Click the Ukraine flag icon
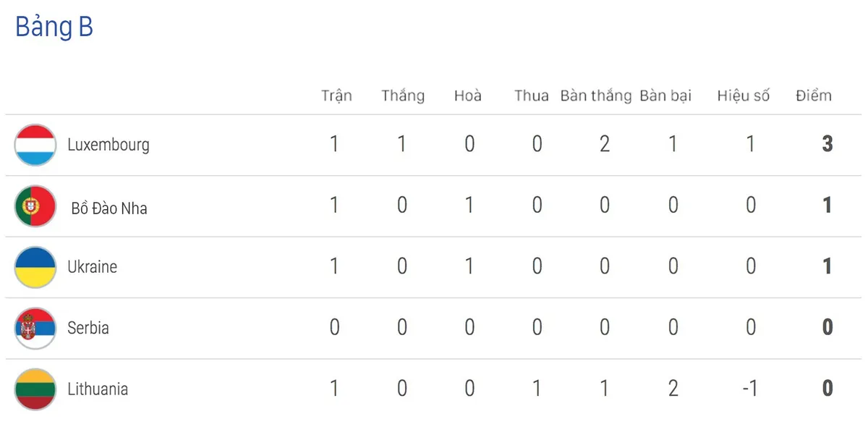Viewport: 868px width, 427px height. tap(35, 267)
